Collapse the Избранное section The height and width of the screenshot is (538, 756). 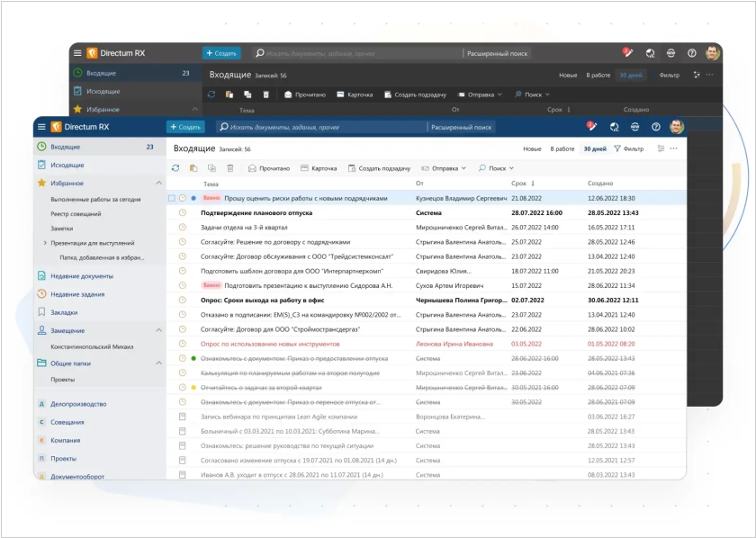coord(159,184)
